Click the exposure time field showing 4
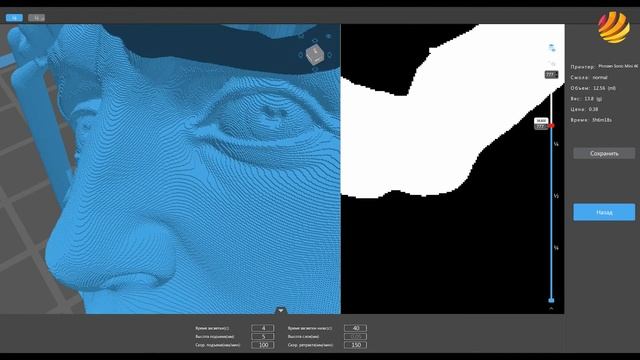This screenshot has width=640, height=360. 263,328
